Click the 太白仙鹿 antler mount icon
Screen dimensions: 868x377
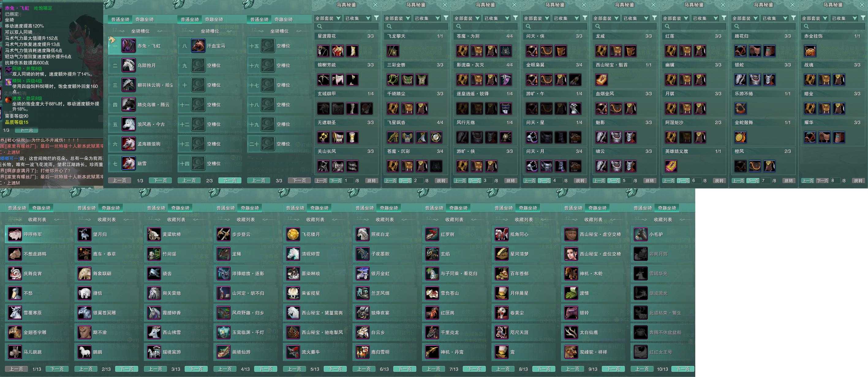pos(571,333)
